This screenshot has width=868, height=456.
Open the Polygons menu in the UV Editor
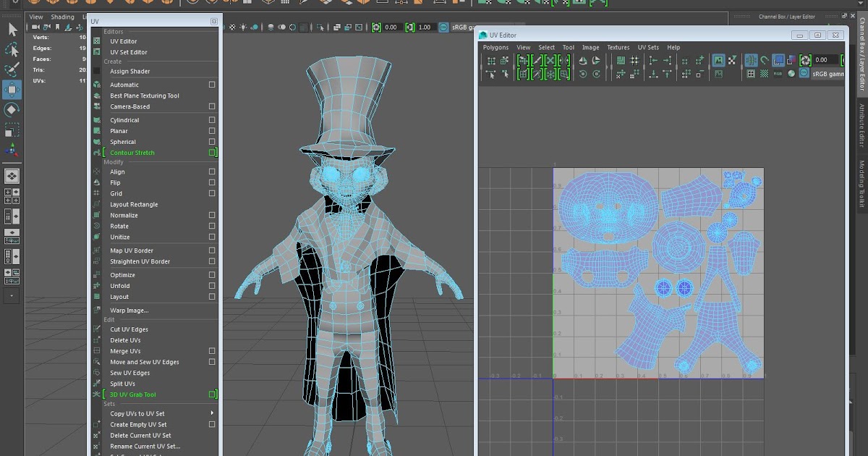[496, 47]
